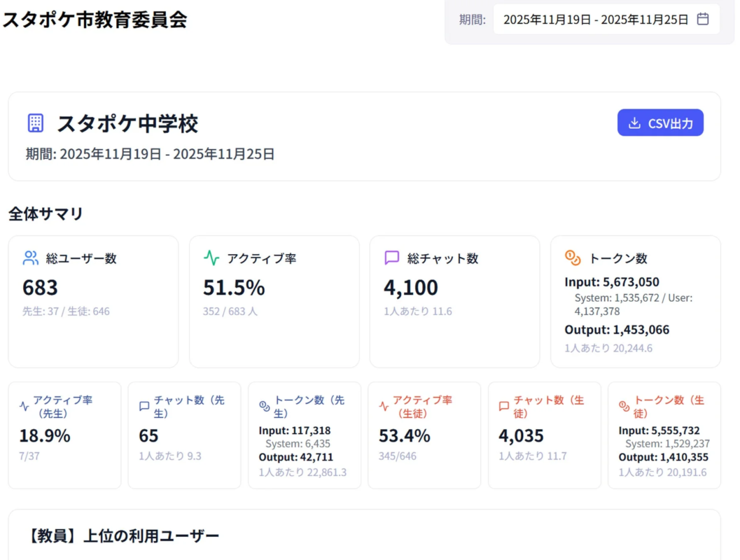The width and height of the screenshot is (740, 560).
Task: Switch to the アクティブ率（先生）card
Action: 64,434
